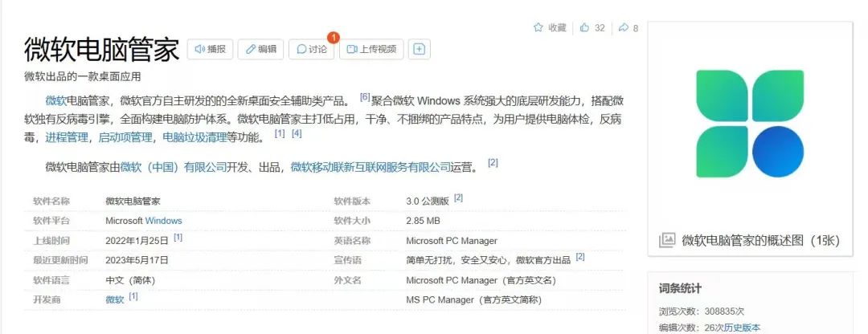Click the 2.85 MB software size value
This screenshot has width=868, height=334.
coord(423,221)
